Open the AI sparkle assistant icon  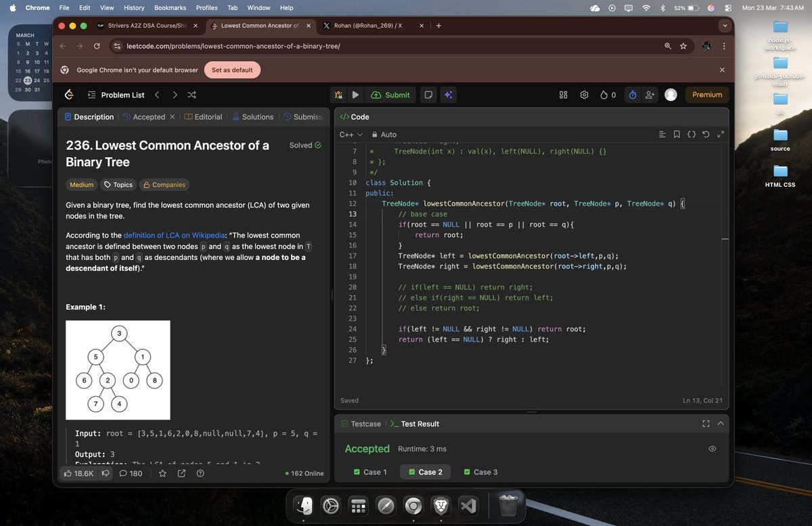point(447,95)
